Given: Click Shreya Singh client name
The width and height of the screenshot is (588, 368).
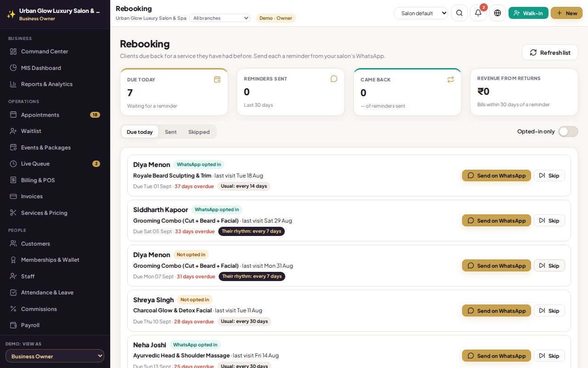Looking at the screenshot, I should point(153,300).
